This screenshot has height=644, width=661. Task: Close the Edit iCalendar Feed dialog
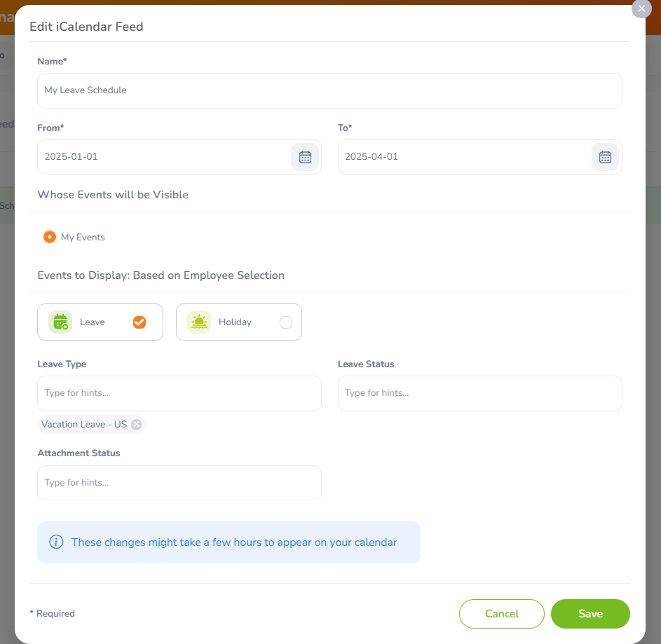click(x=641, y=8)
